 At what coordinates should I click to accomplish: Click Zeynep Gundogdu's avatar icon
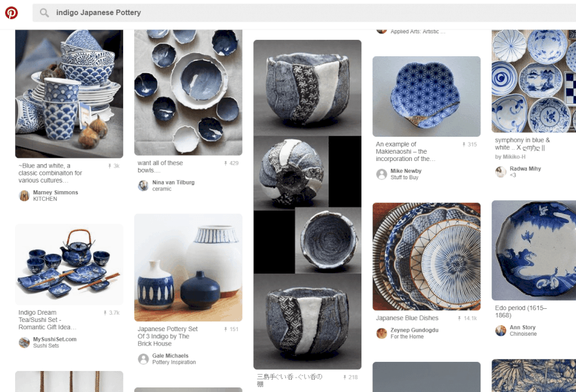(382, 333)
